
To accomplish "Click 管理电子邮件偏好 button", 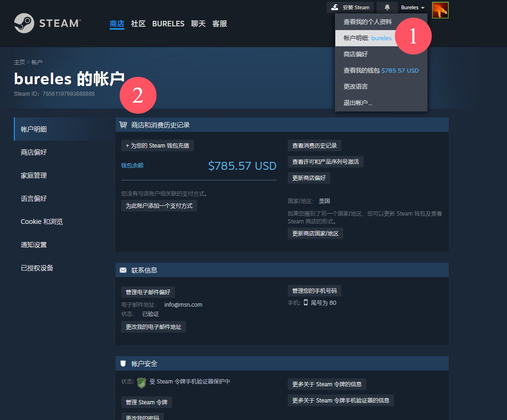I will pyautogui.click(x=148, y=292).
